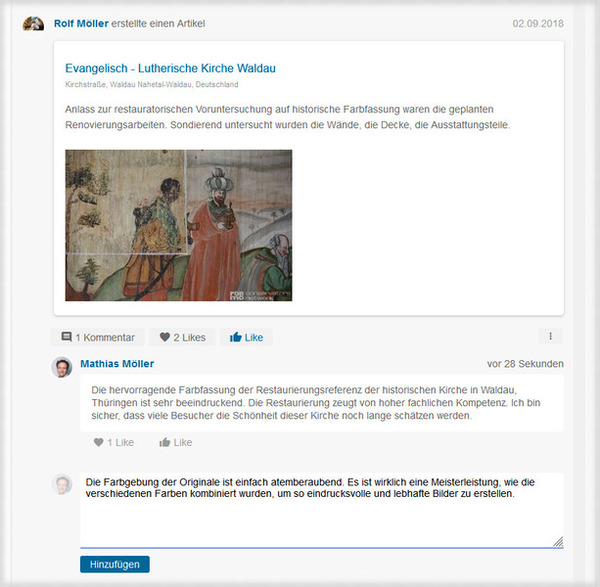600x587 pixels.
Task: Focus the new comment text area
Action: tap(322, 510)
